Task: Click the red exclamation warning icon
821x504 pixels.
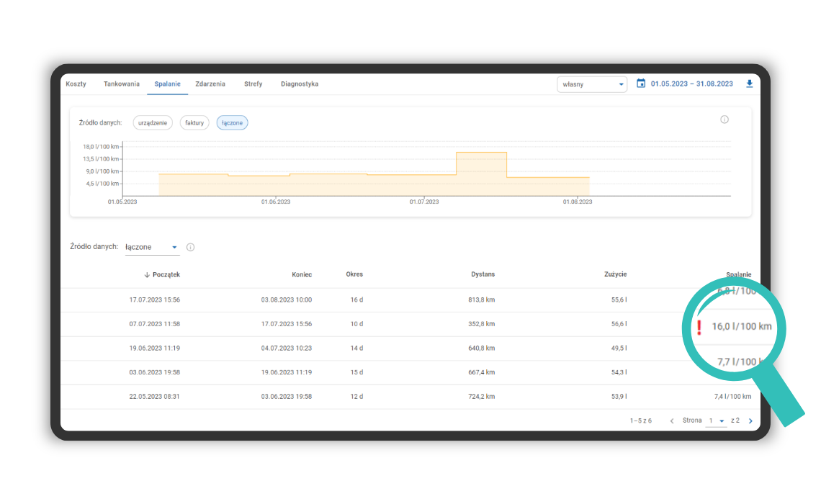Action: (x=699, y=328)
